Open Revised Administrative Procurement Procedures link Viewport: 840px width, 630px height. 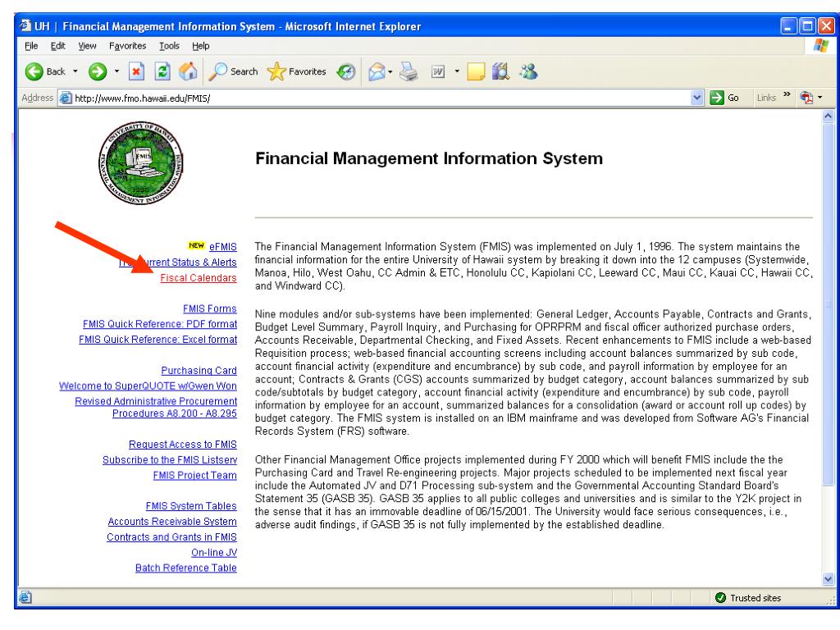[x=156, y=407]
